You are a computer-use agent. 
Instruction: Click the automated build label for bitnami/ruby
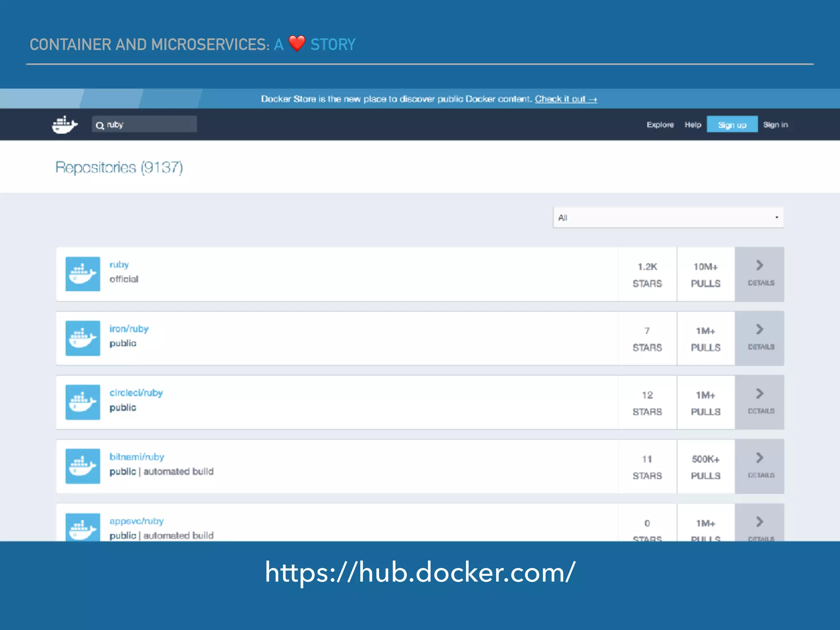tap(178, 471)
